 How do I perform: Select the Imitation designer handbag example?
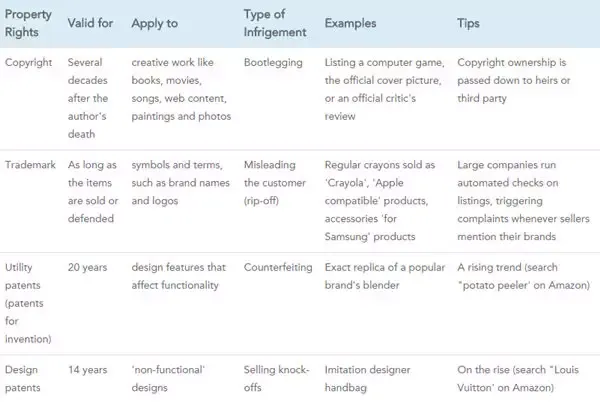pos(367,379)
